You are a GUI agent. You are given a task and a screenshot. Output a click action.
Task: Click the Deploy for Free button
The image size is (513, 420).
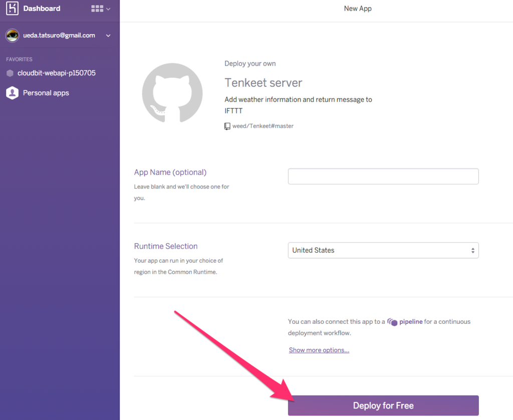tap(383, 405)
